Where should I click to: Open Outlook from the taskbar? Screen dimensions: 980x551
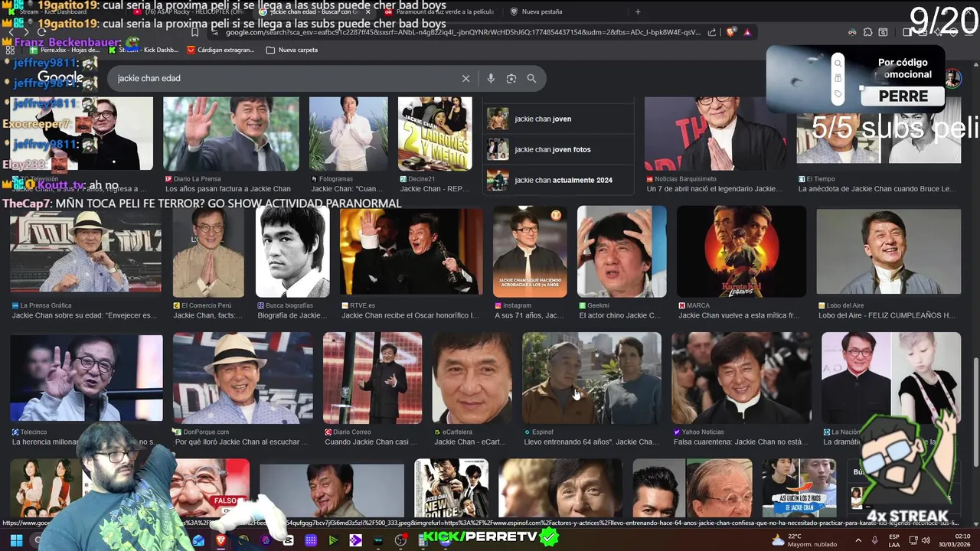click(x=198, y=540)
